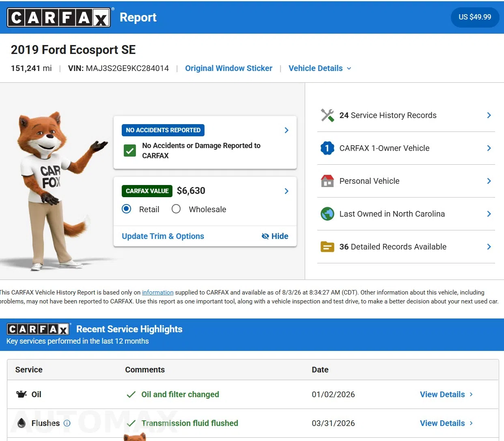This screenshot has width=504, height=441.
Task: Open the information link in disclaimer
Action: [x=157, y=293]
